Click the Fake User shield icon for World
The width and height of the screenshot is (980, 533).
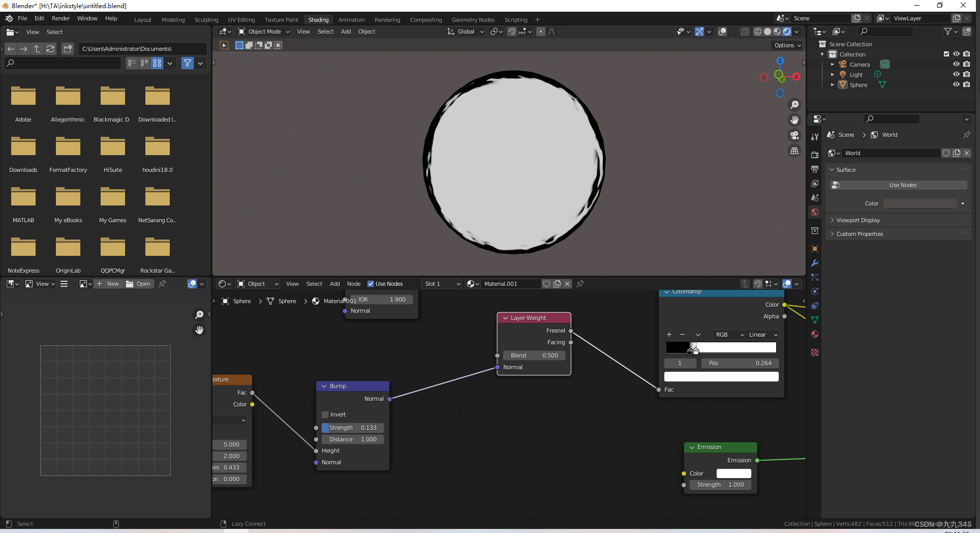coord(946,153)
